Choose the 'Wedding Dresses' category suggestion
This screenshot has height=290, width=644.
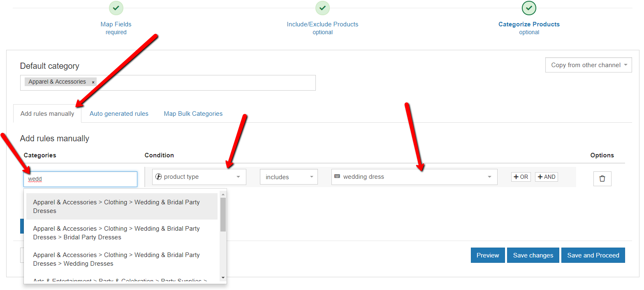tap(122, 259)
